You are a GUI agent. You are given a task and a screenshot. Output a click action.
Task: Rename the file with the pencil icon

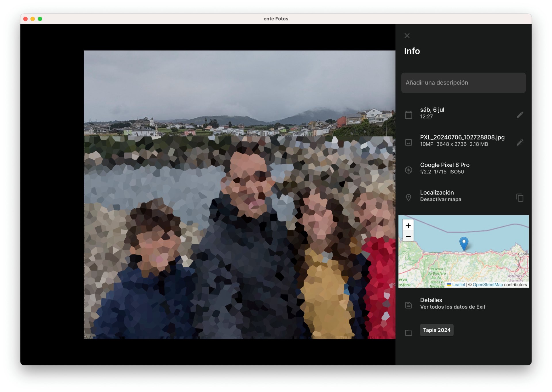click(x=520, y=142)
